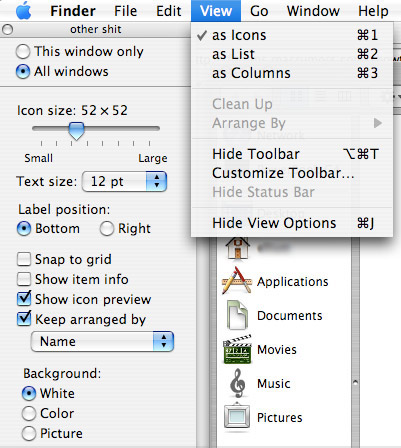401x448 pixels.
Task: Choose Right label position
Action: pyautogui.click(x=107, y=229)
